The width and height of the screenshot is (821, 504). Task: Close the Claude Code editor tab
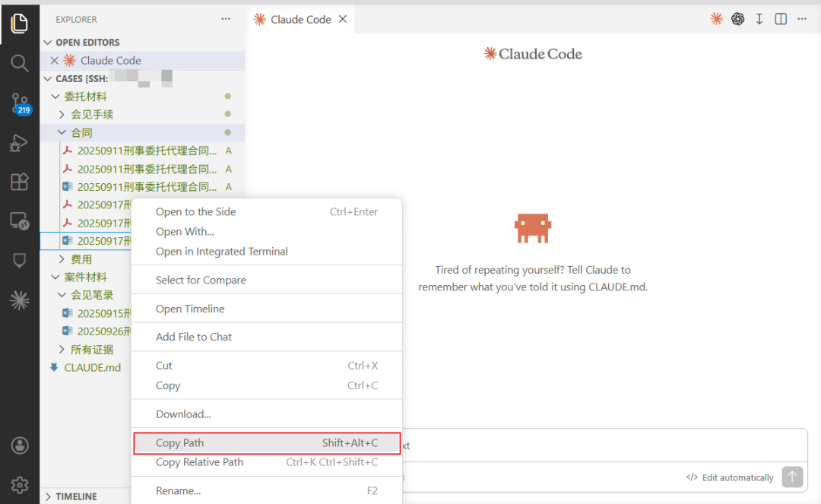(342, 19)
